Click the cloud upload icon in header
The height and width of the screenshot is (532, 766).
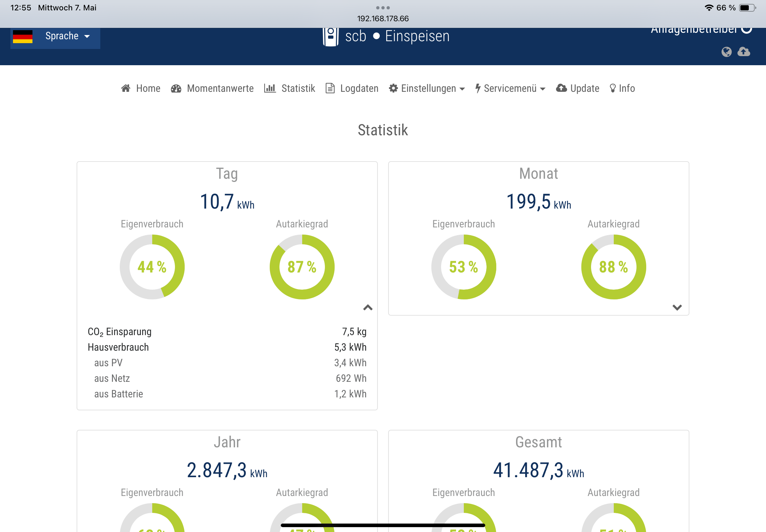point(744,52)
